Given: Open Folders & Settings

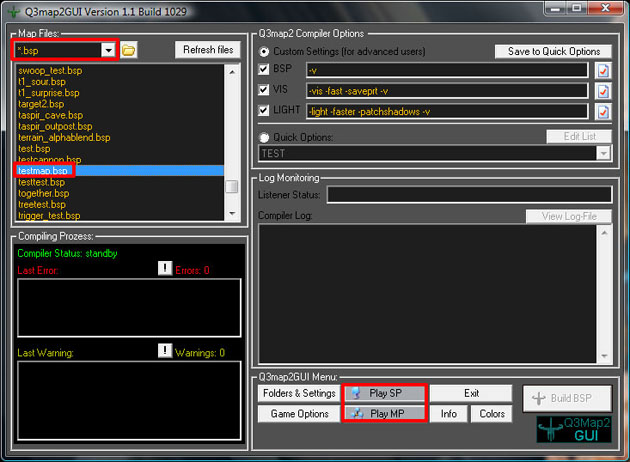Looking at the screenshot, I should 299,393.
